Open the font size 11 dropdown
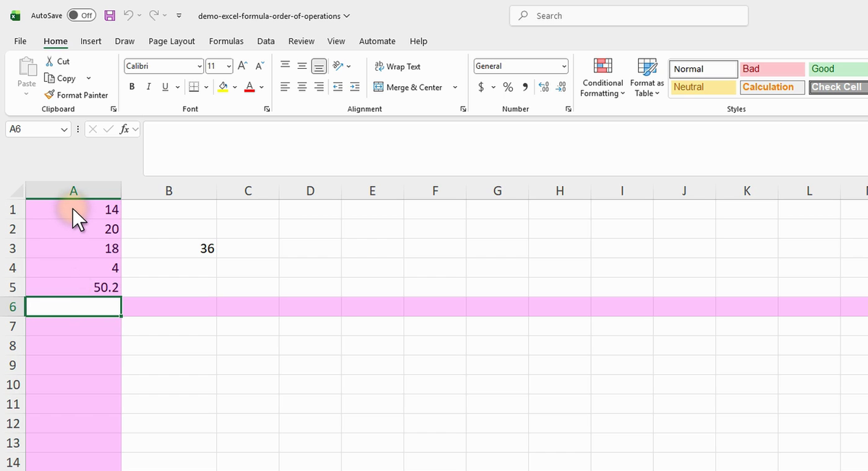This screenshot has height=471, width=868. point(229,66)
